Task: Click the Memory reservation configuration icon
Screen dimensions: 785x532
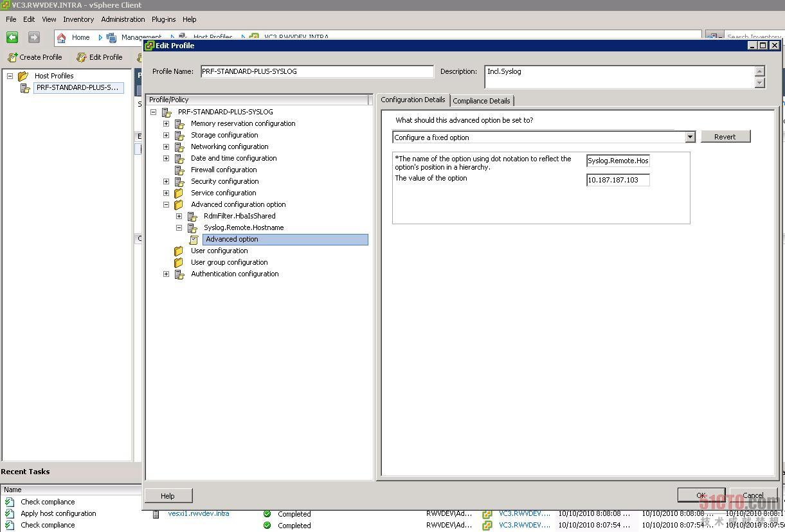Action: click(179, 123)
